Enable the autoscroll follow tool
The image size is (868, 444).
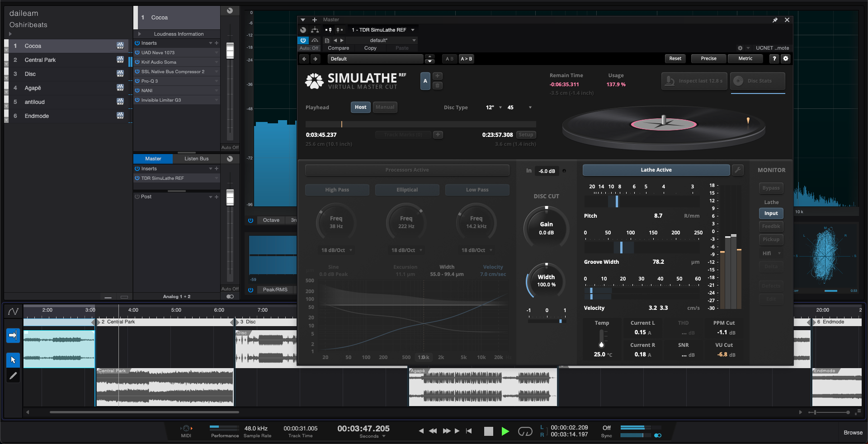[x=13, y=335]
